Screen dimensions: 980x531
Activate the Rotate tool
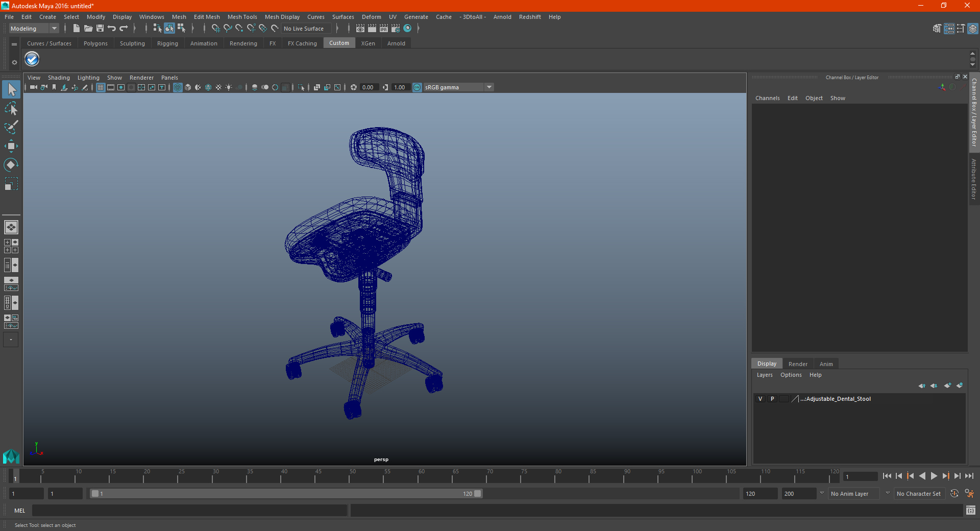pos(11,165)
